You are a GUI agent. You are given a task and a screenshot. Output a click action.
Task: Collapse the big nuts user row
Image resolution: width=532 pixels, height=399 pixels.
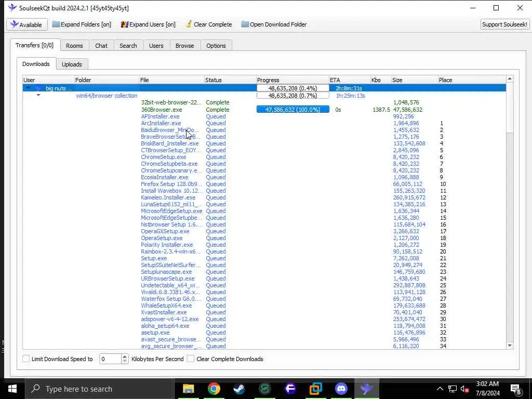tap(28, 88)
